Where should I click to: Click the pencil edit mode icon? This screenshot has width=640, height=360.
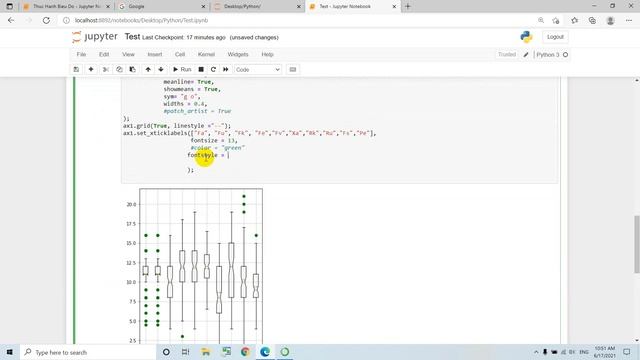[x=526, y=55]
